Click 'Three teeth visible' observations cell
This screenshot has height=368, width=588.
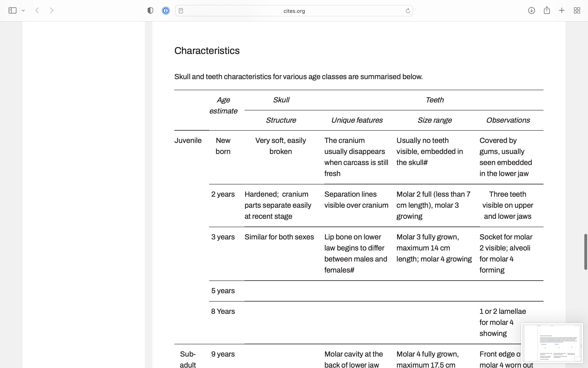(x=508, y=205)
